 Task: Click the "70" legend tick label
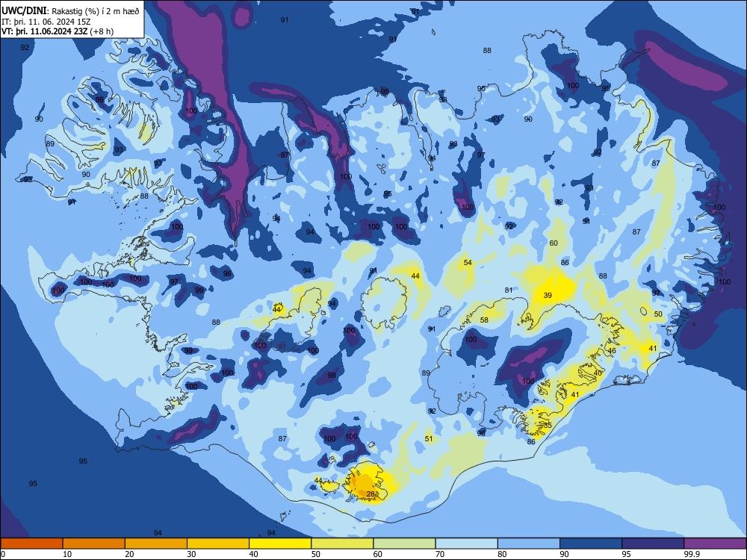pos(440,554)
